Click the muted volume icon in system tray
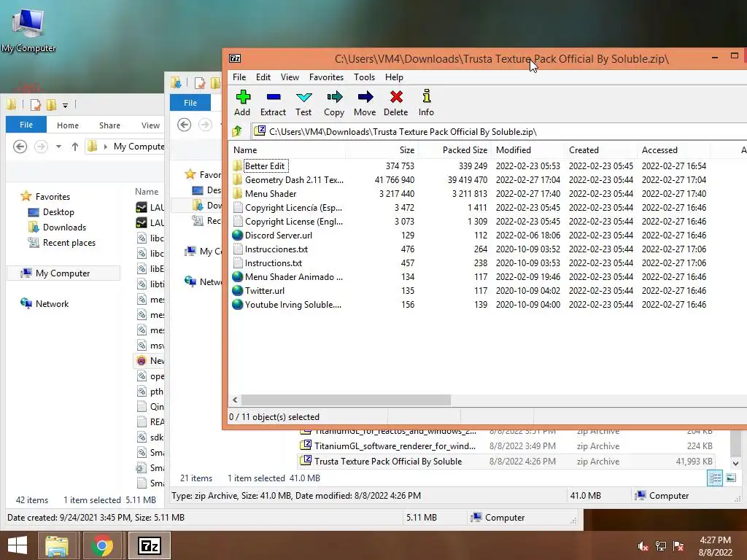The image size is (747, 560). click(x=643, y=545)
